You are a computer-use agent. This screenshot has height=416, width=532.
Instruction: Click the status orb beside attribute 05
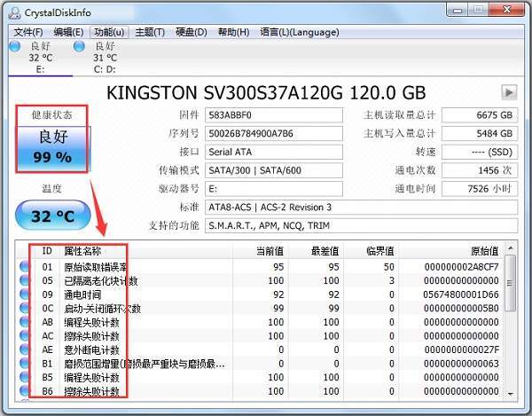(24, 281)
